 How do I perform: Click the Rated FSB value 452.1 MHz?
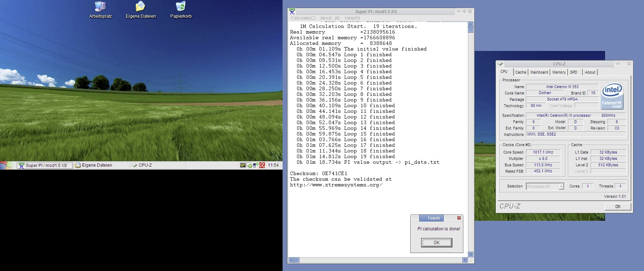[x=543, y=171]
